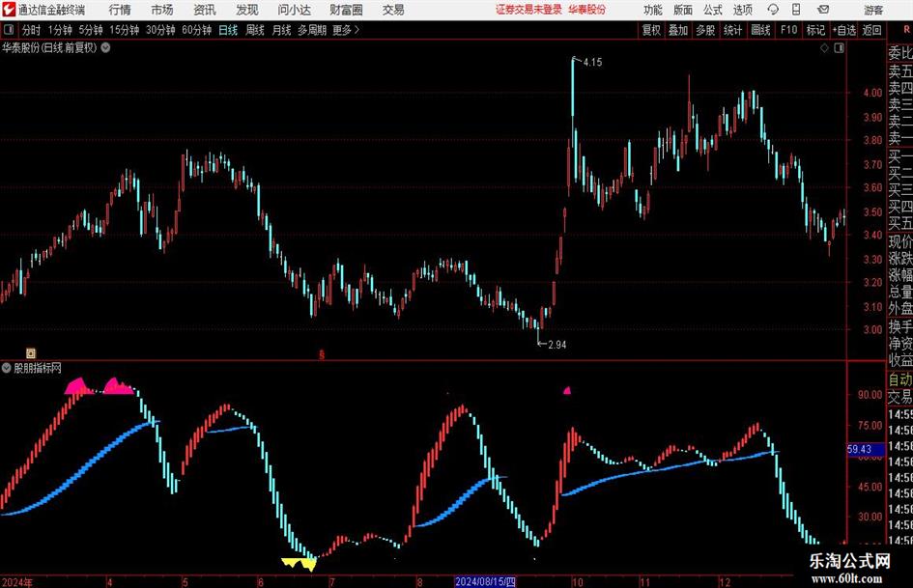Switch to 60分钟 period
Screen dimensions: 913x588
point(197,30)
